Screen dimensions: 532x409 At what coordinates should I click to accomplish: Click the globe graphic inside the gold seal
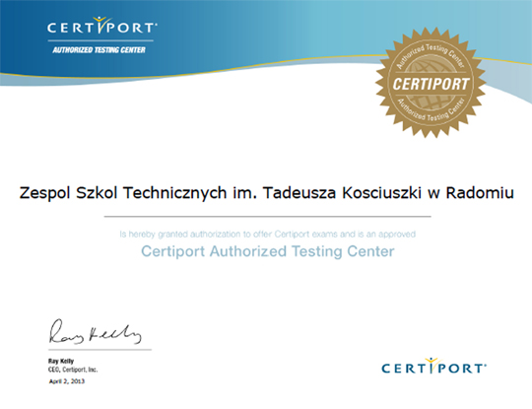point(431,83)
